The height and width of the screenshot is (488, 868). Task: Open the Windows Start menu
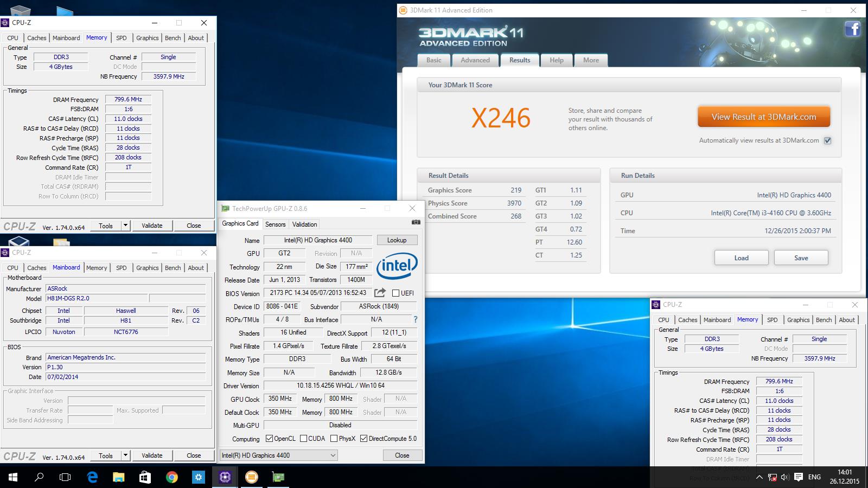tap(13, 477)
